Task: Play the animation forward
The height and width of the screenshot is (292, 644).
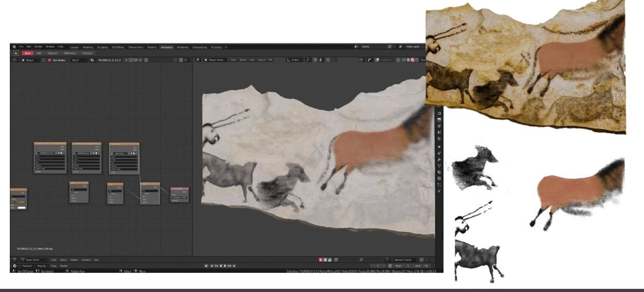Action: click(x=225, y=266)
